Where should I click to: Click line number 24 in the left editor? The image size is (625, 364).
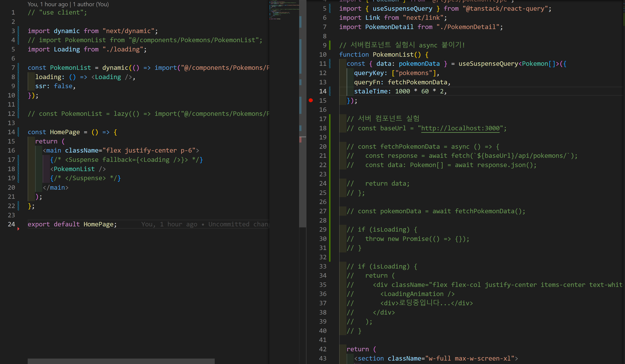pyautogui.click(x=11, y=224)
